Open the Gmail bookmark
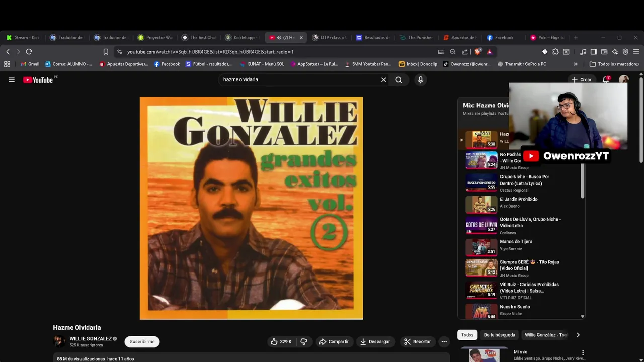Image resolution: width=644 pixels, height=362 pixels. [30, 64]
